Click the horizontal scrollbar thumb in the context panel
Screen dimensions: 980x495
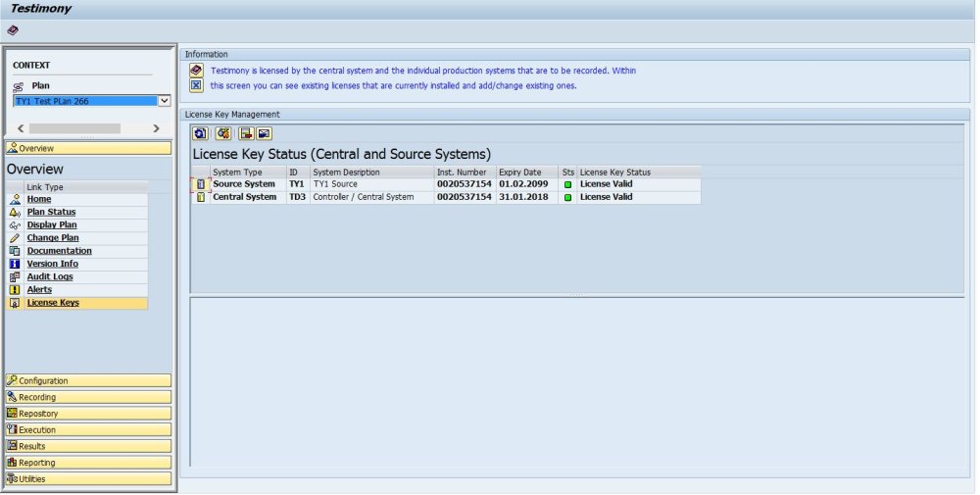coord(74,128)
